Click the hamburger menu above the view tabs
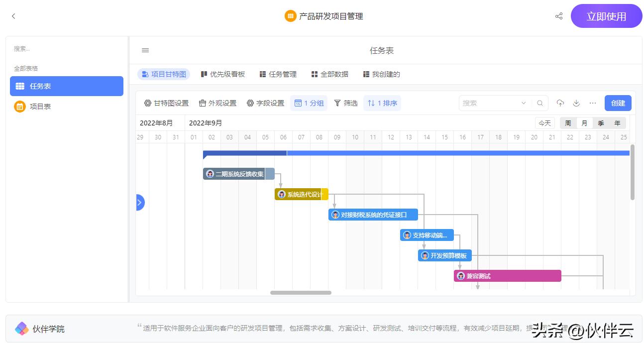This screenshot has width=644, height=349. point(145,50)
